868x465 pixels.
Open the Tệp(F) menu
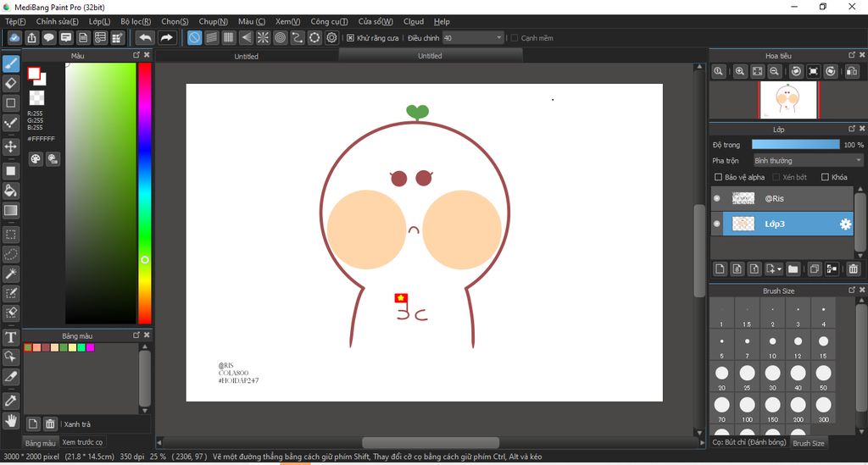(x=15, y=21)
